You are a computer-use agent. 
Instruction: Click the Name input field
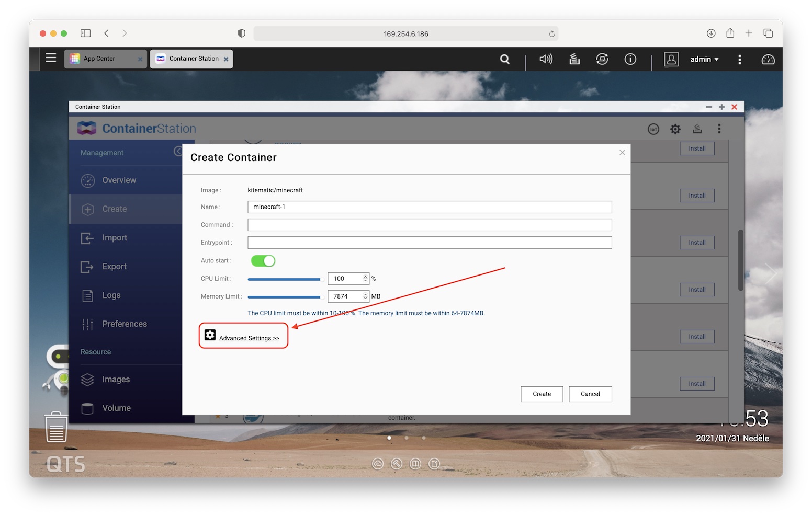coord(429,207)
